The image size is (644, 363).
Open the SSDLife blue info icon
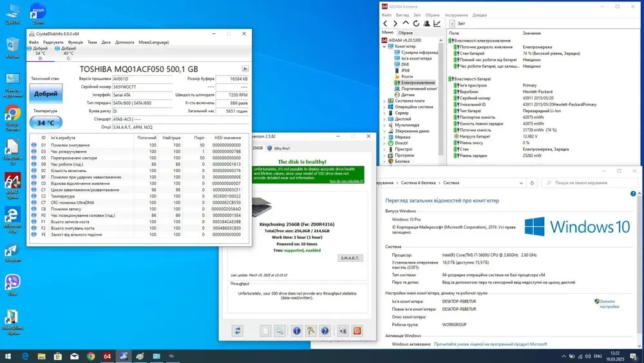(297, 331)
